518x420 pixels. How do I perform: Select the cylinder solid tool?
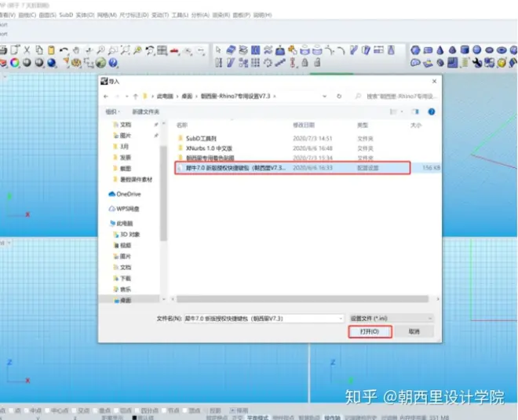(x=465, y=50)
